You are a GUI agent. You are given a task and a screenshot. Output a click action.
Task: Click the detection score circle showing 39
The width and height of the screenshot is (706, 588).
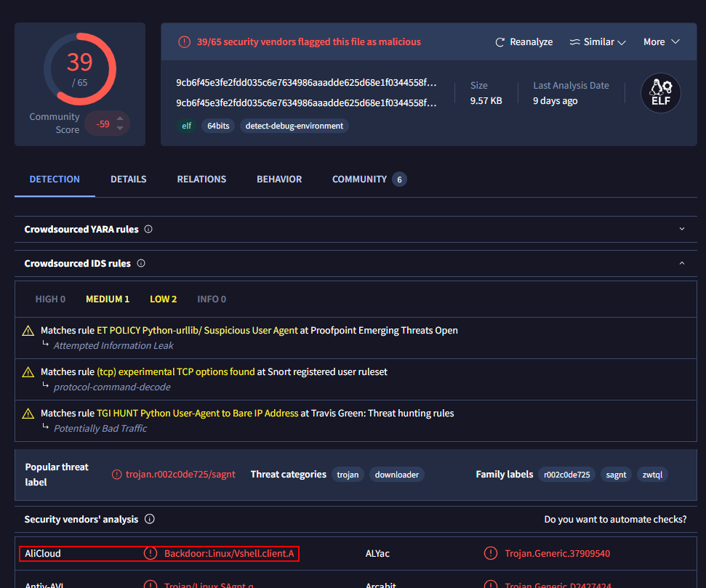click(x=80, y=68)
